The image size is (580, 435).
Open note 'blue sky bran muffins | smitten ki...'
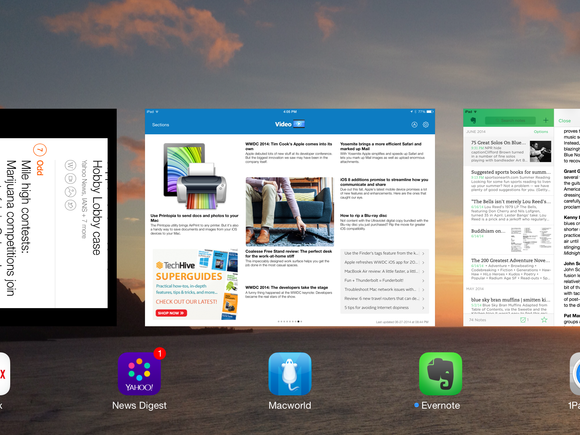pos(509,304)
